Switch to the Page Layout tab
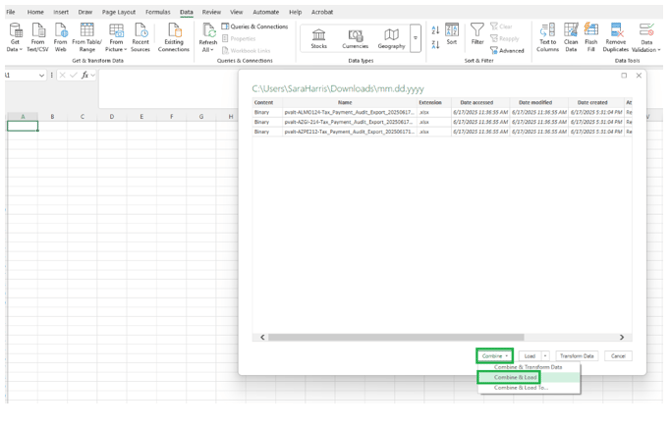Image resolution: width=670 pixels, height=430 pixels. coord(119,12)
